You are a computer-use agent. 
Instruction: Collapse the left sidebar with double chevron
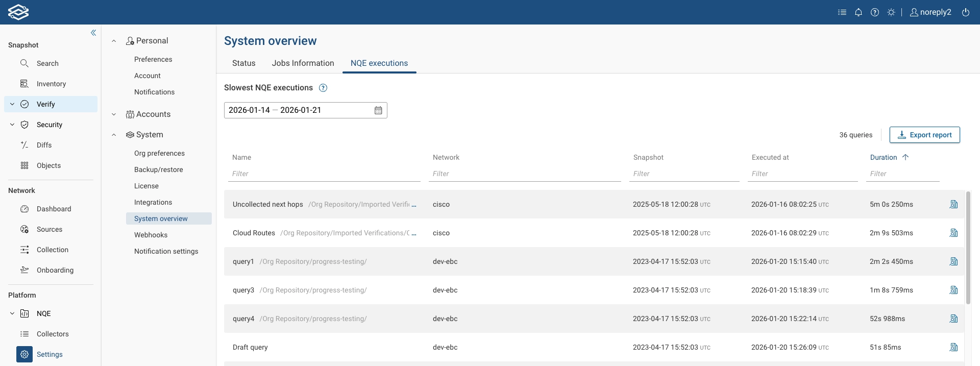[93, 33]
